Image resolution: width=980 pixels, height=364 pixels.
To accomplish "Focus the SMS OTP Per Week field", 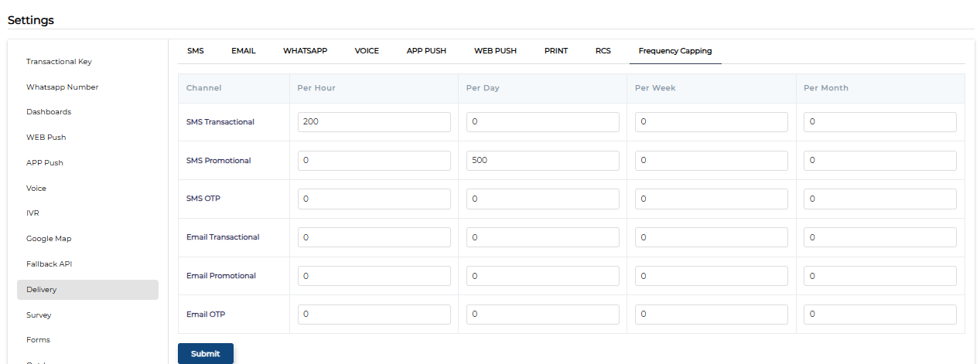I will pos(711,199).
